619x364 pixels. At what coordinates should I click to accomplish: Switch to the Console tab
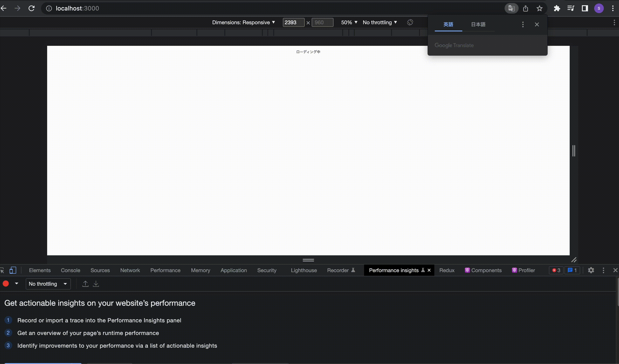[70, 270]
